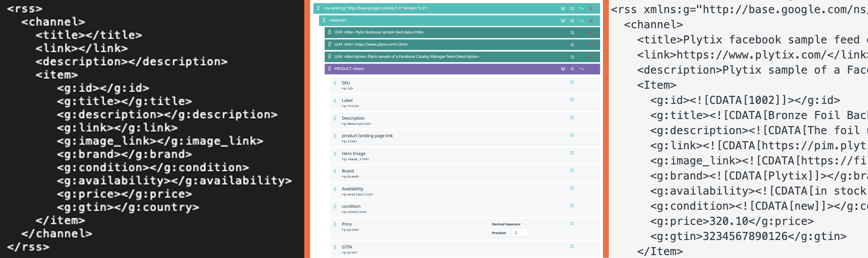Delete the rss root node
Screen dimensions: 868x258
tap(591, 8)
